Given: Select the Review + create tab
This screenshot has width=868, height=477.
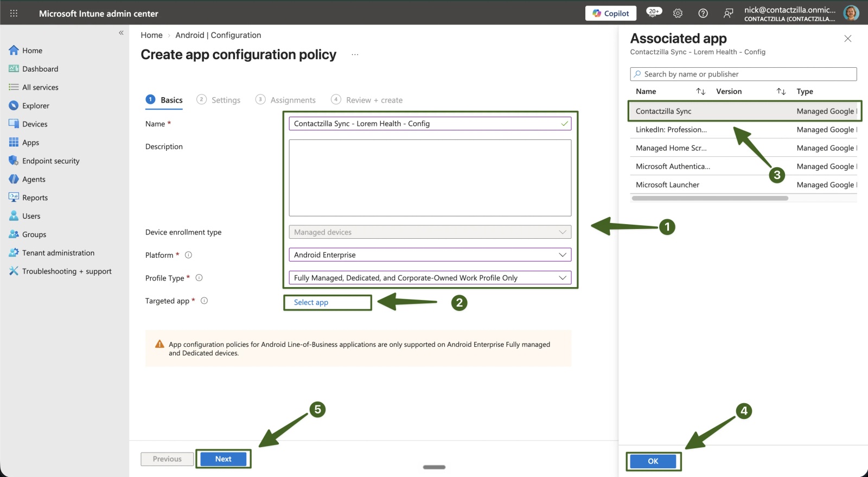Looking at the screenshot, I should 367,100.
